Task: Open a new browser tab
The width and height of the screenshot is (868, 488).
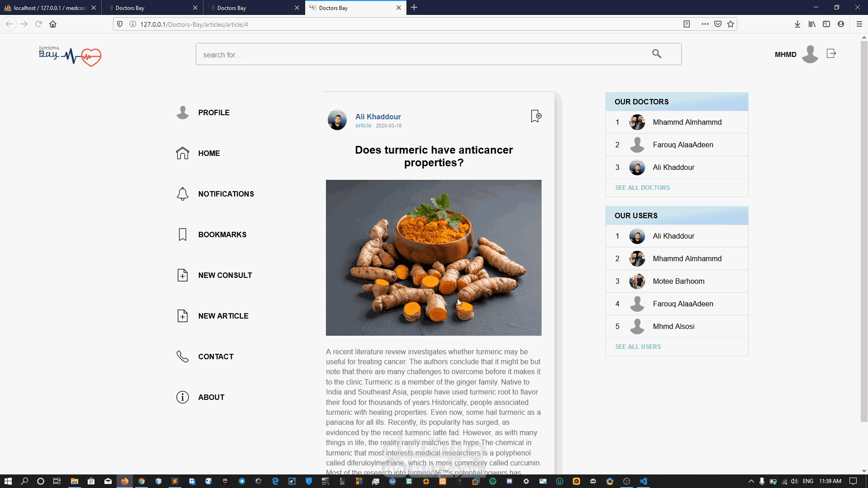Action: point(414,8)
